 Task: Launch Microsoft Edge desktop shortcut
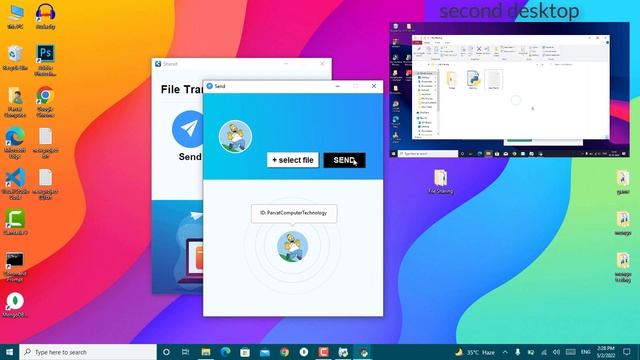click(x=15, y=143)
